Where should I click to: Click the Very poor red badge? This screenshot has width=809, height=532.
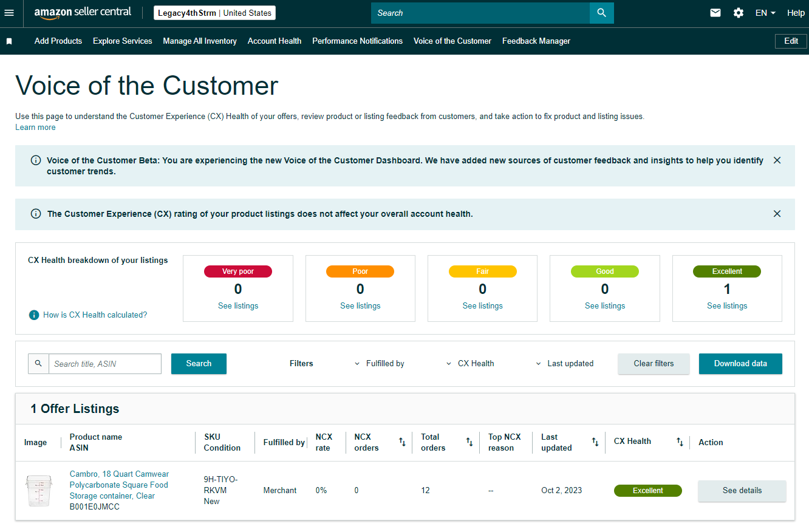238,271
